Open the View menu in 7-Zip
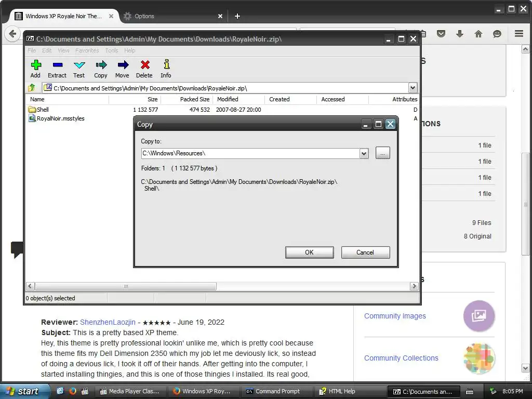This screenshot has height=399, width=532. [x=63, y=50]
